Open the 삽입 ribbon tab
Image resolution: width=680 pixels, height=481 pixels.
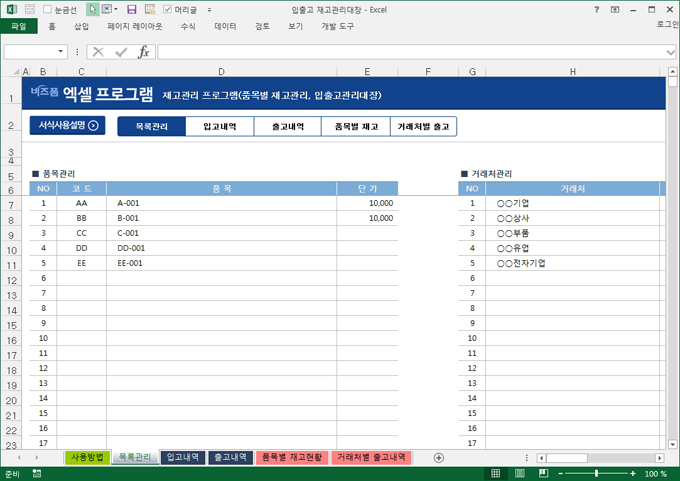coord(81,27)
